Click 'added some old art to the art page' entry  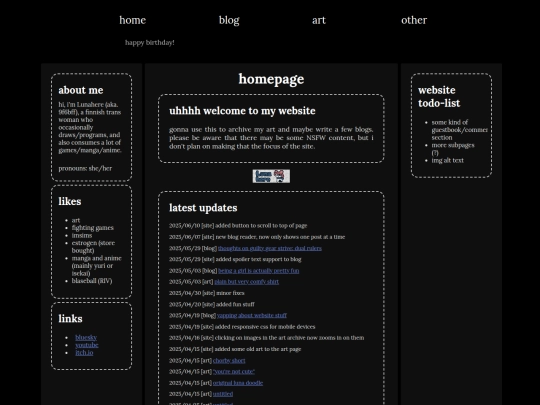(235, 349)
